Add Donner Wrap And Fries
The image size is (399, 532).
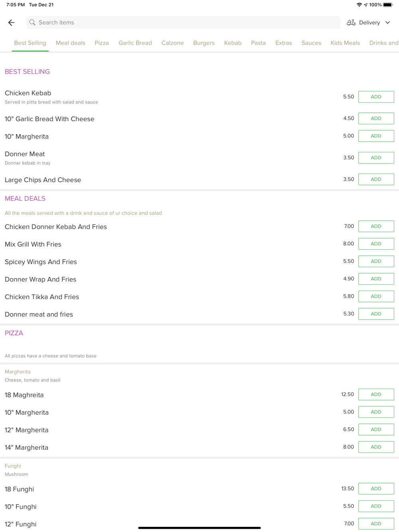[376, 279]
